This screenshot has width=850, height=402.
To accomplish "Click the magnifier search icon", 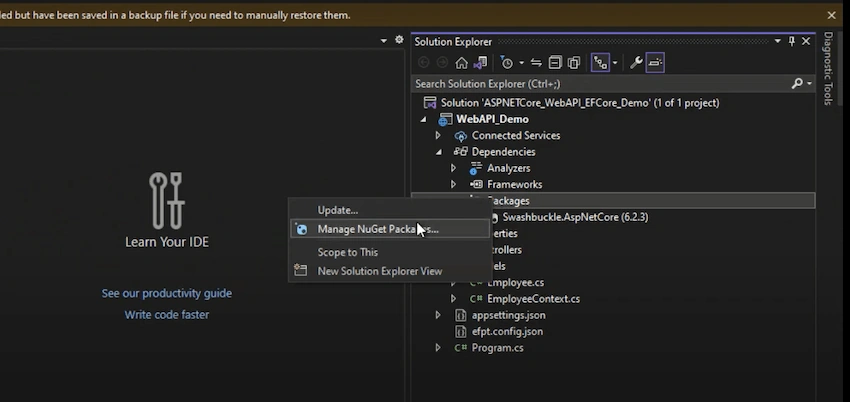I will tap(797, 83).
